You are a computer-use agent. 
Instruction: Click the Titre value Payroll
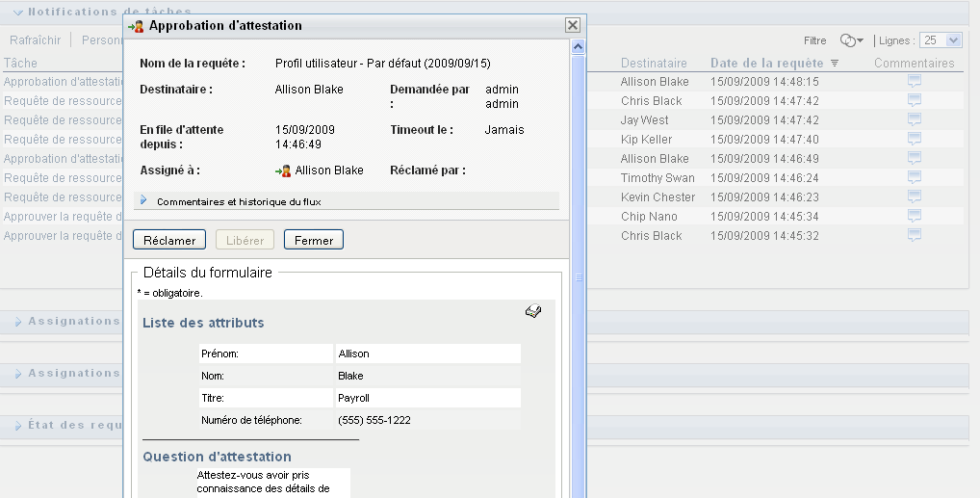[353, 398]
